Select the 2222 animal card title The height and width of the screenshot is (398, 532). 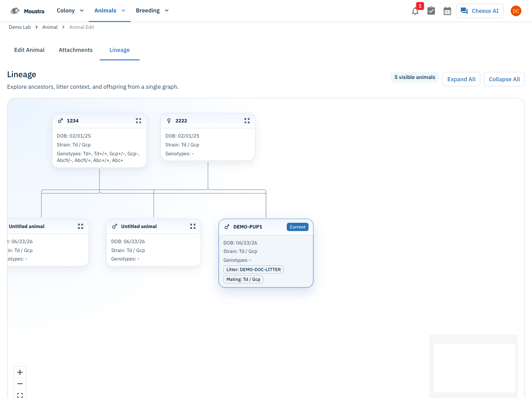tap(181, 121)
